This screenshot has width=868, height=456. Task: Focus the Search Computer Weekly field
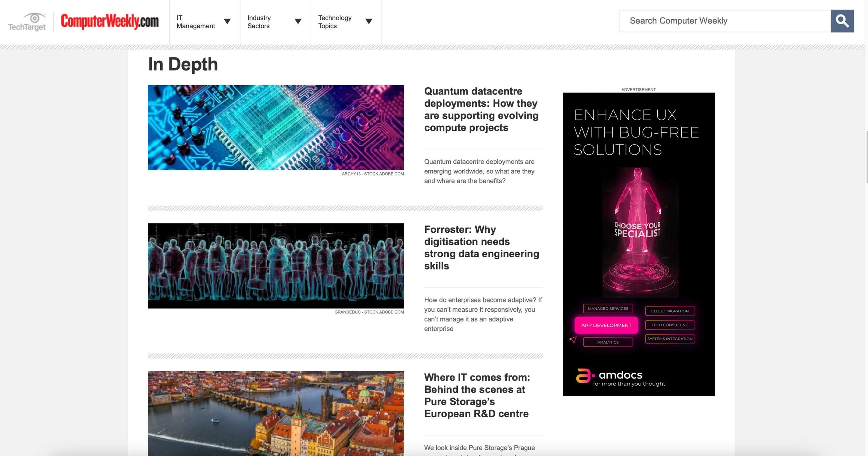pos(725,21)
